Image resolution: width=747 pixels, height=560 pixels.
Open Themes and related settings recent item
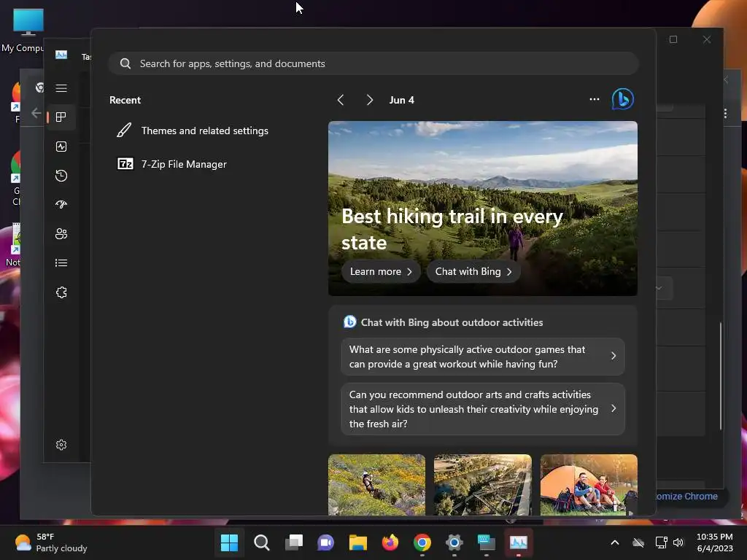193,131
